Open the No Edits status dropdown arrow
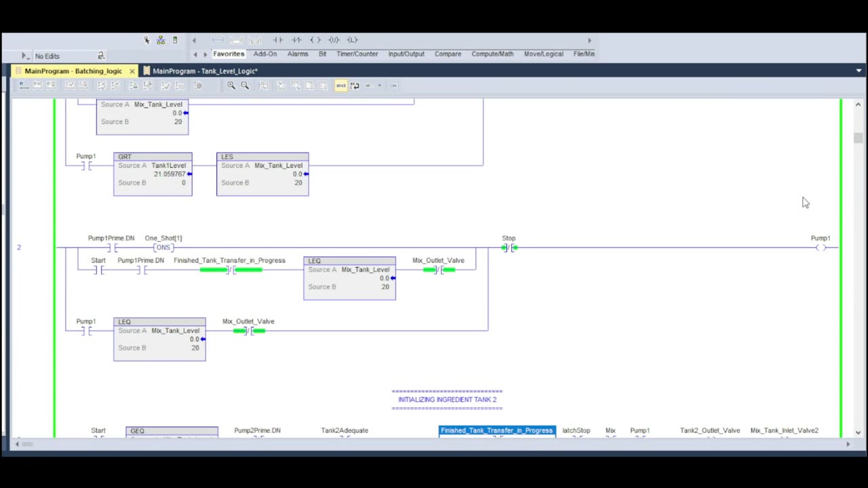 coord(25,56)
